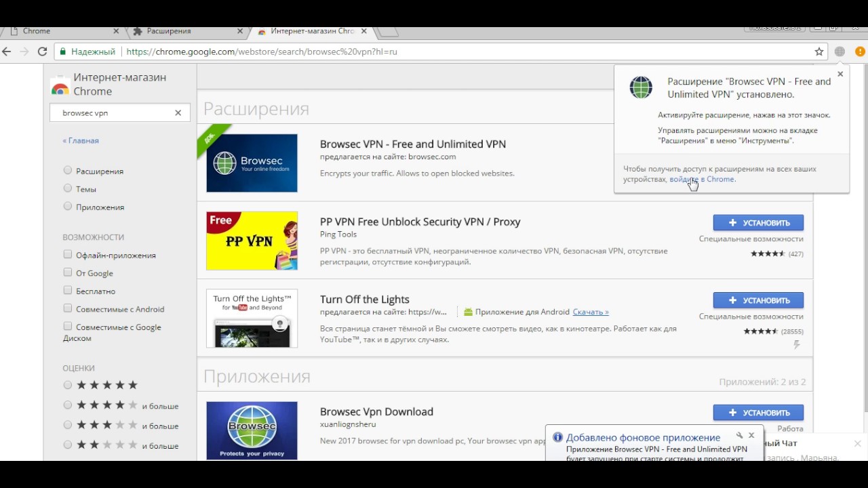This screenshot has height=488, width=868.
Task: Click the address bar URL
Action: [x=262, y=52]
